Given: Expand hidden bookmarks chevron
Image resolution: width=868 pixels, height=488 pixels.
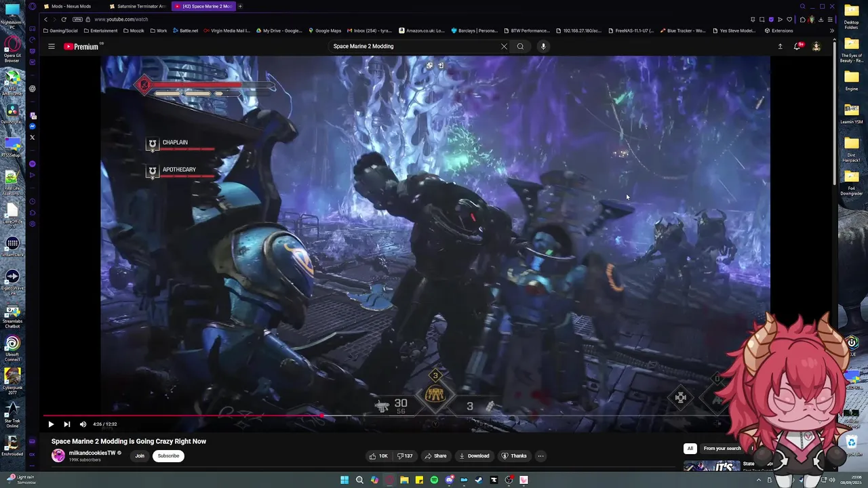Looking at the screenshot, I should tap(831, 30).
